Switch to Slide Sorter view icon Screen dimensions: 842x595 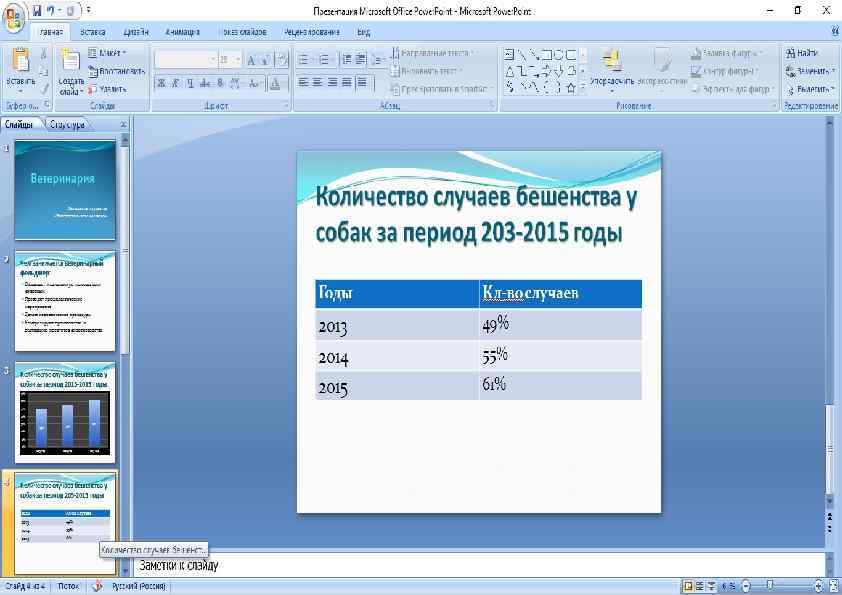pos(699,586)
